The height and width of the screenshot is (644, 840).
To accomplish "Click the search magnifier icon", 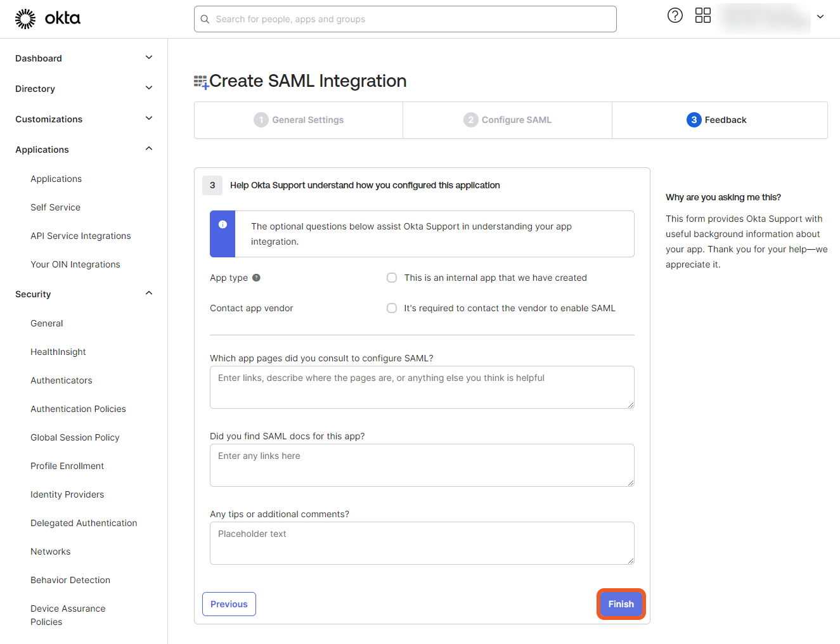I will pyautogui.click(x=205, y=20).
